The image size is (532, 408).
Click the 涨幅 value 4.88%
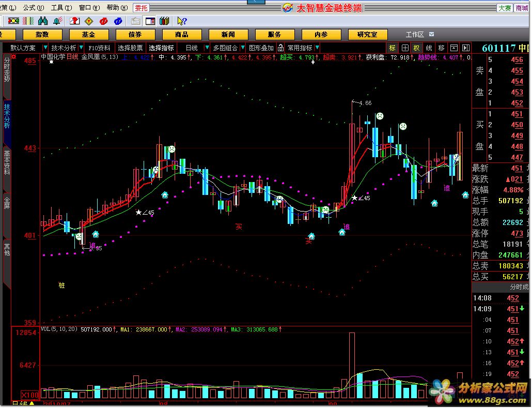[513, 190]
